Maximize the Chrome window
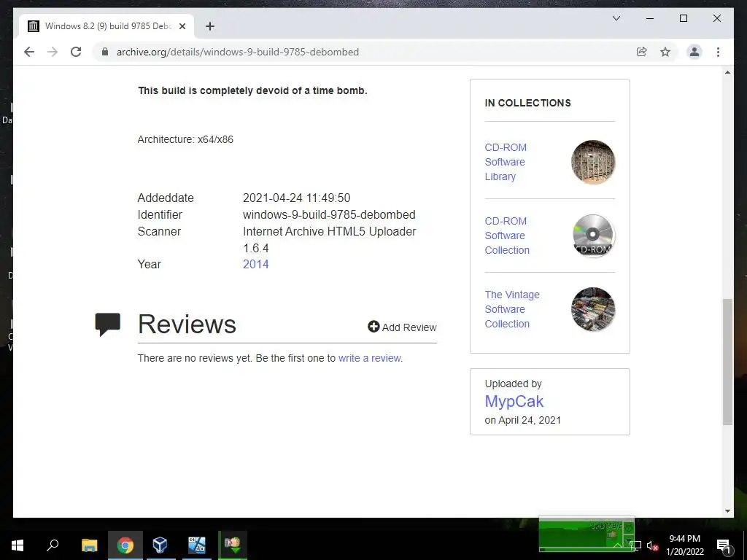 click(683, 18)
